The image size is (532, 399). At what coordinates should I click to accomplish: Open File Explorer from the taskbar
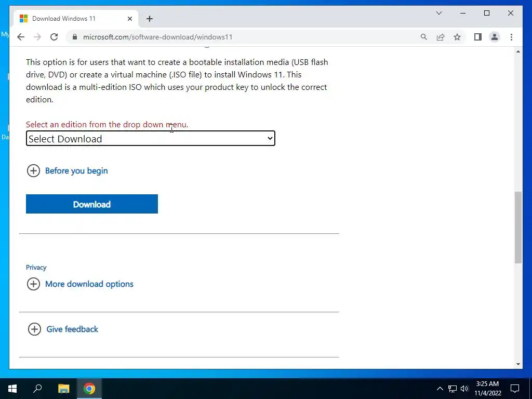point(63,389)
